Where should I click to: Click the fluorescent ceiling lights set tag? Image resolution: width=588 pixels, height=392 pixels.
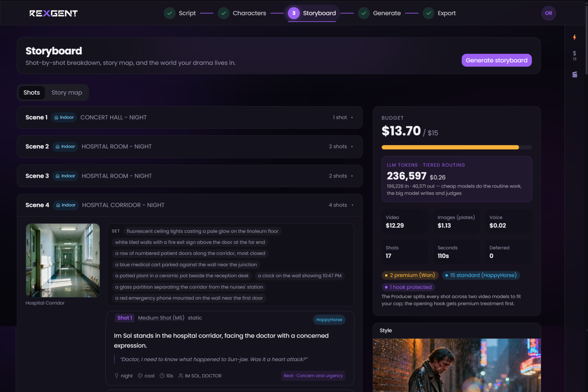202,231
